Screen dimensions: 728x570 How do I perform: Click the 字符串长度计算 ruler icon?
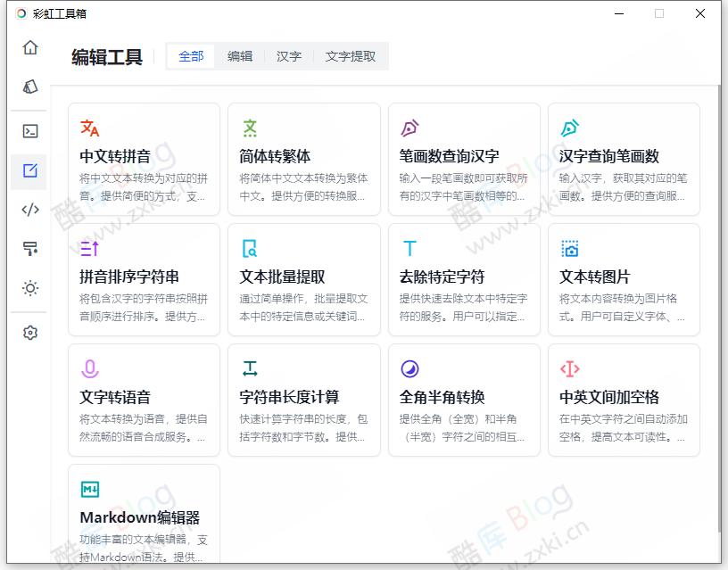250,366
